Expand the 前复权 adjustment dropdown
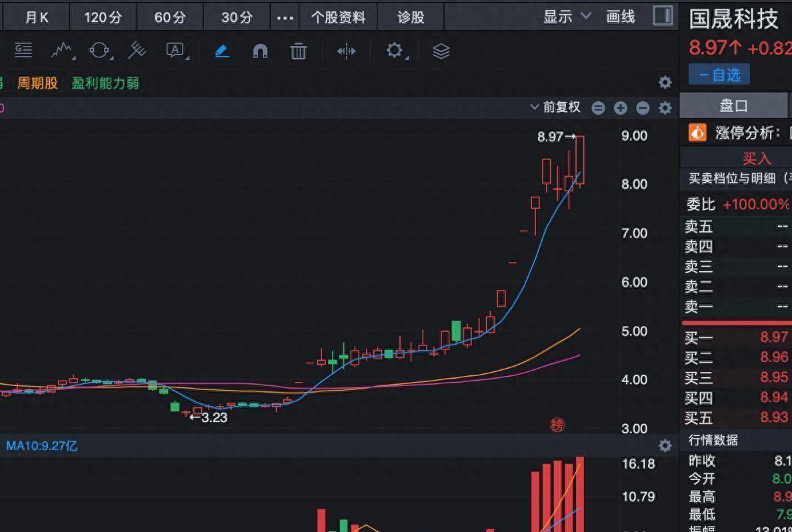Screen dimensions: 792x532 [557, 107]
